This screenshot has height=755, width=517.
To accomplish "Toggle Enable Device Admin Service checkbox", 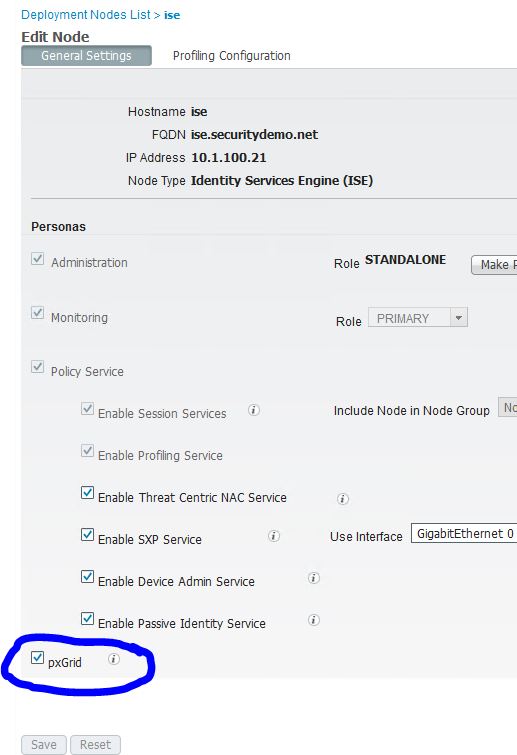I will click(87, 576).
